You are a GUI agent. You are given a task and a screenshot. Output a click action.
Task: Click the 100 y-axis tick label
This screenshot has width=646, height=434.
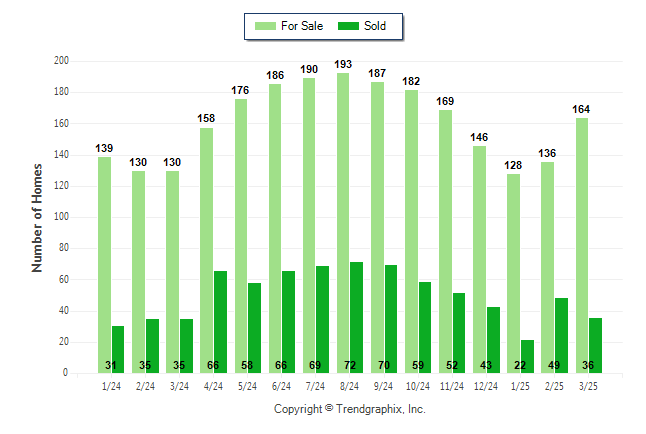coord(61,217)
